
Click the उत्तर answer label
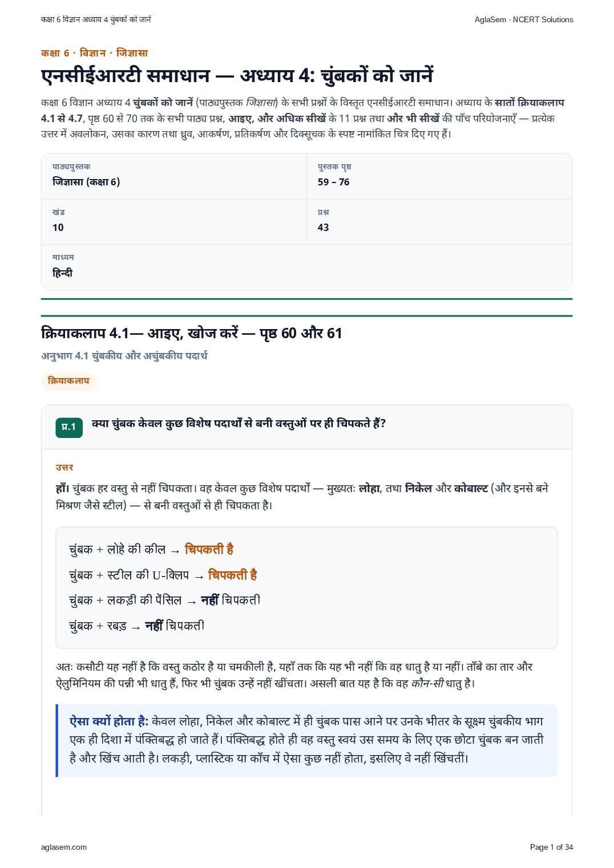pyautogui.click(x=64, y=468)
